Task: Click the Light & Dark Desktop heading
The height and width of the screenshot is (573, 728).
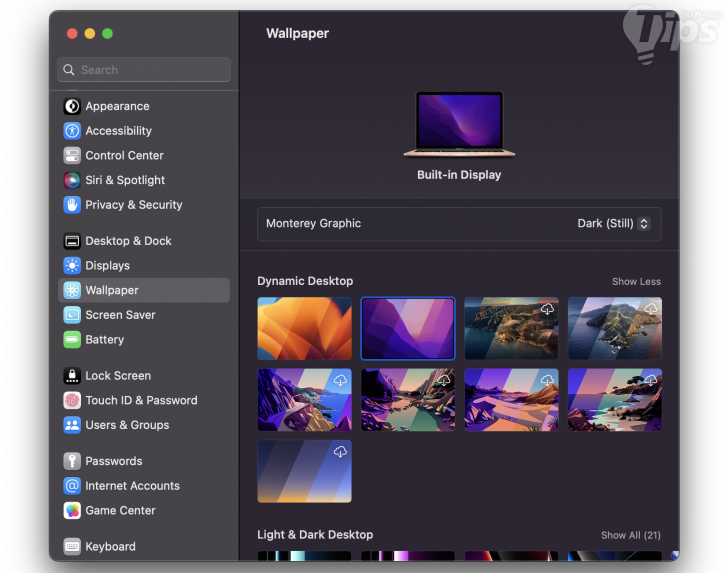Action: pos(315,535)
